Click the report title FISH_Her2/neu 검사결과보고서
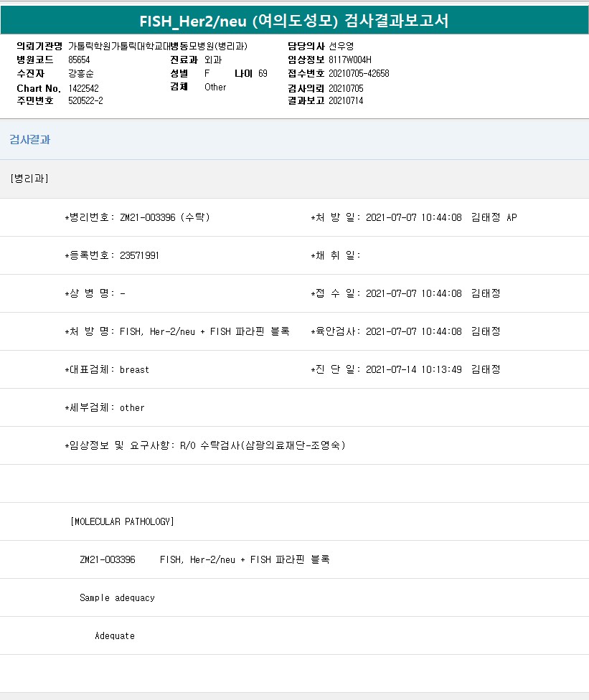Screen dimensions: 589x700 [x=294, y=21]
